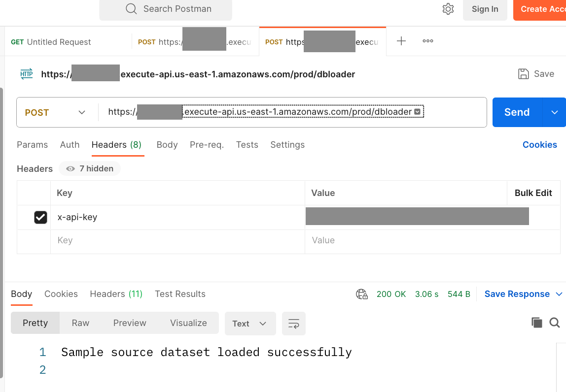The height and width of the screenshot is (392, 566).
Task: Click the x-api-key header key cell
Action: [177, 218]
